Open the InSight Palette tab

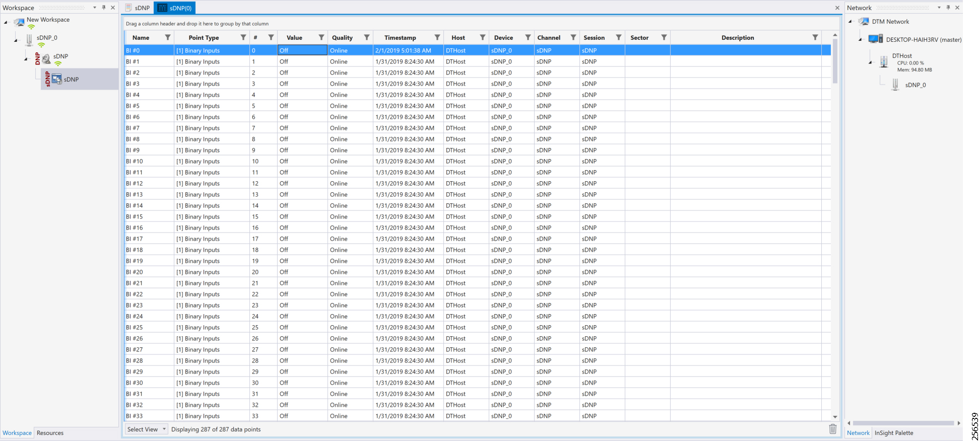point(894,433)
